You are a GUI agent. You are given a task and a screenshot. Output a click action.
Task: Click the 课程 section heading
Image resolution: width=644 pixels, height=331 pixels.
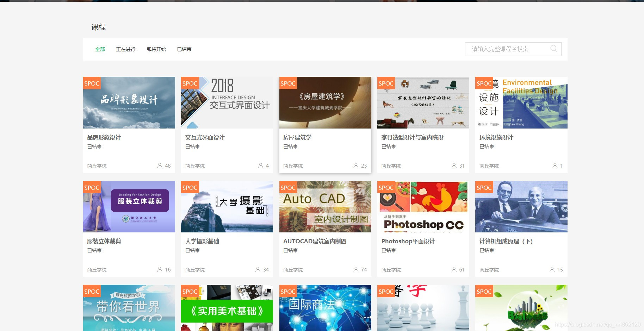(x=99, y=27)
